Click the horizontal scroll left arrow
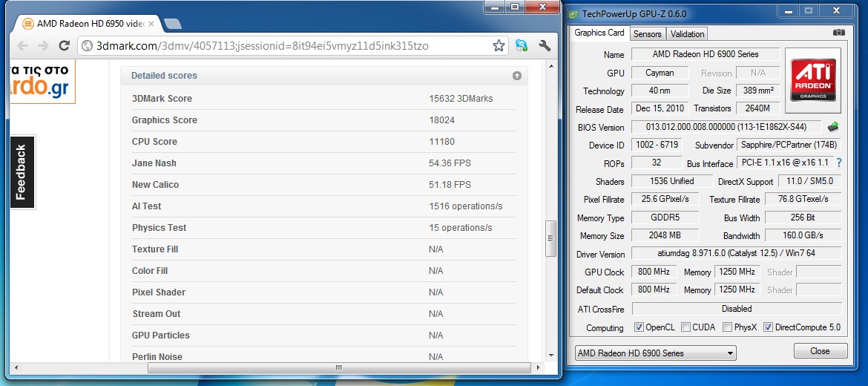The height and width of the screenshot is (386, 868). pyautogui.click(x=15, y=367)
